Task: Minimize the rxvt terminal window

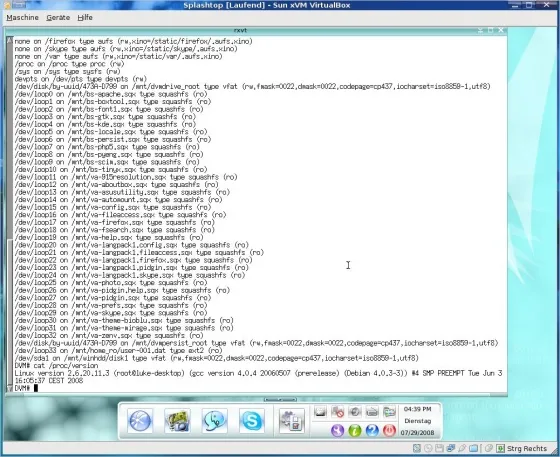Action: point(480,30)
